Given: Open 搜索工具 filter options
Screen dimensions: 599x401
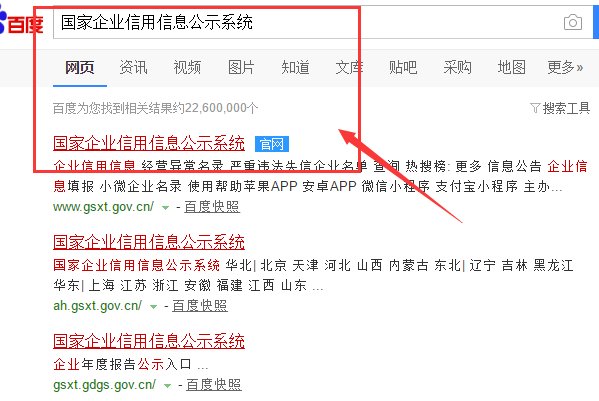Looking at the screenshot, I should coord(560,108).
